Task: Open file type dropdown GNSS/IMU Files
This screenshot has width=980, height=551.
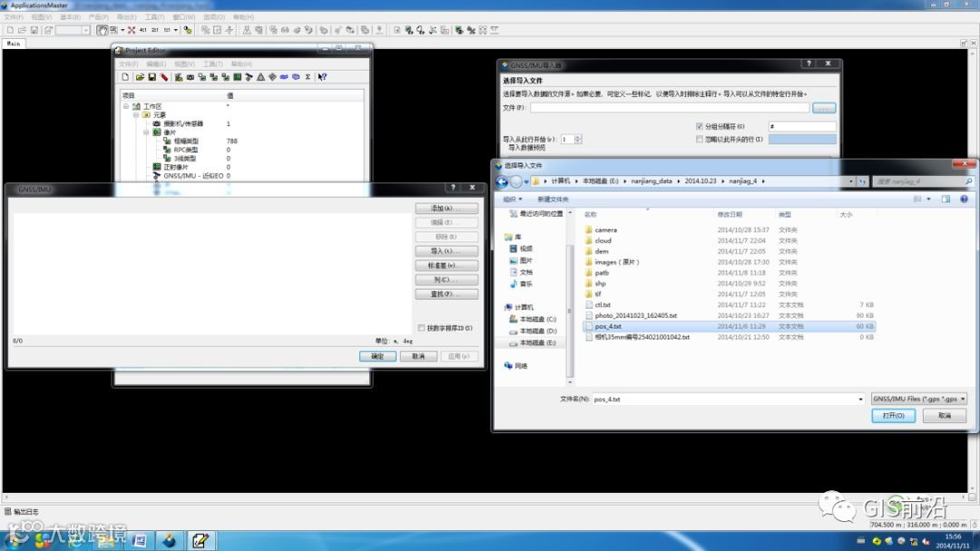Action: coord(918,399)
